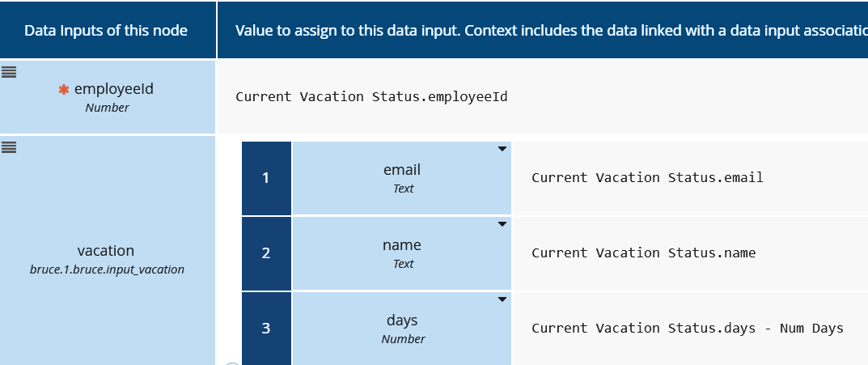Click the days Number field cell
This screenshot has width=868, height=365.
pos(402,329)
